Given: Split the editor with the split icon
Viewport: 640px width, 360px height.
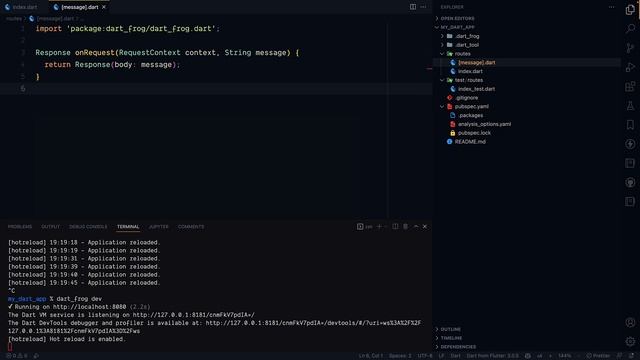Looking at the screenshot, I should pyautogui.click(x=413, y=7).
